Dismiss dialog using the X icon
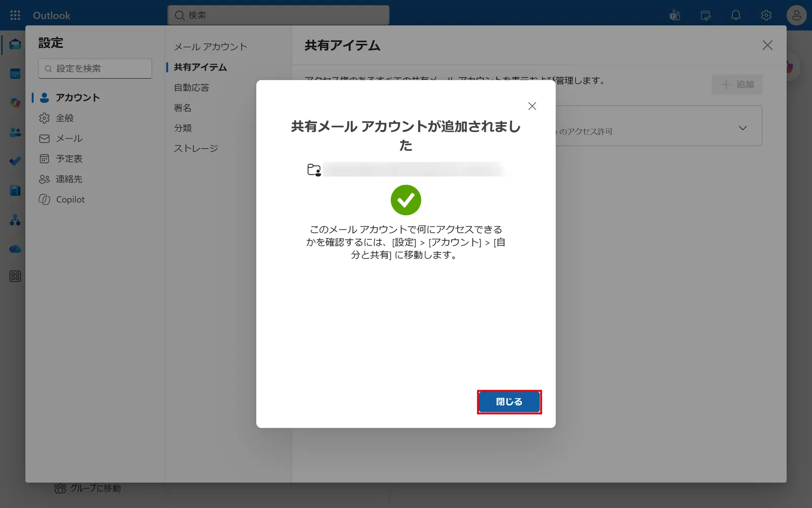This screenshot has height=508, width=812. click(x=532, y=106)
